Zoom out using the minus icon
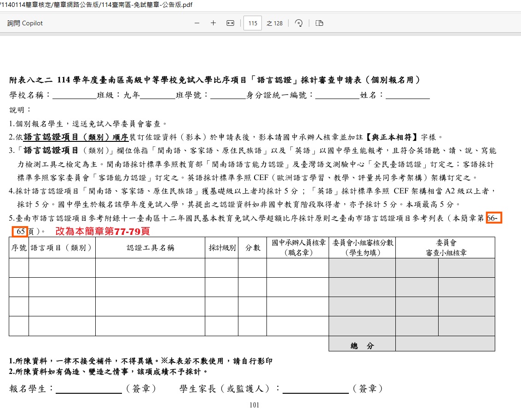Viewport: 521px width, 420px height. click(x=197, y=23)
